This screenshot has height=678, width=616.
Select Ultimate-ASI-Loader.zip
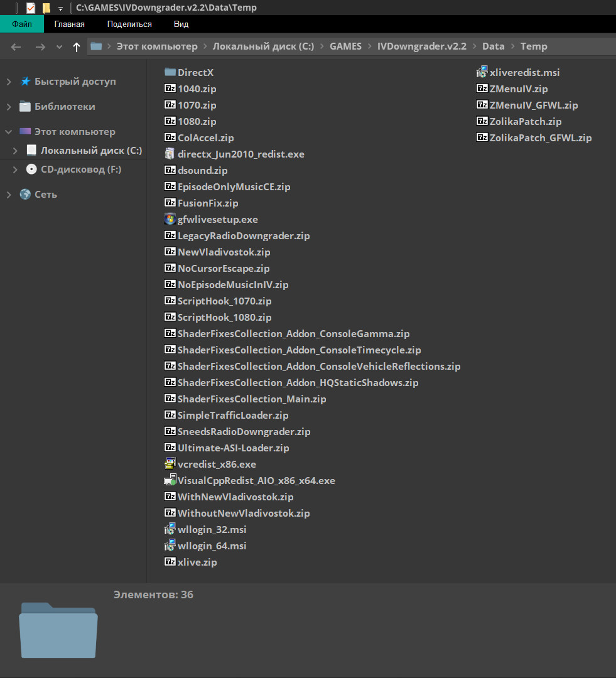pos(233,448)
